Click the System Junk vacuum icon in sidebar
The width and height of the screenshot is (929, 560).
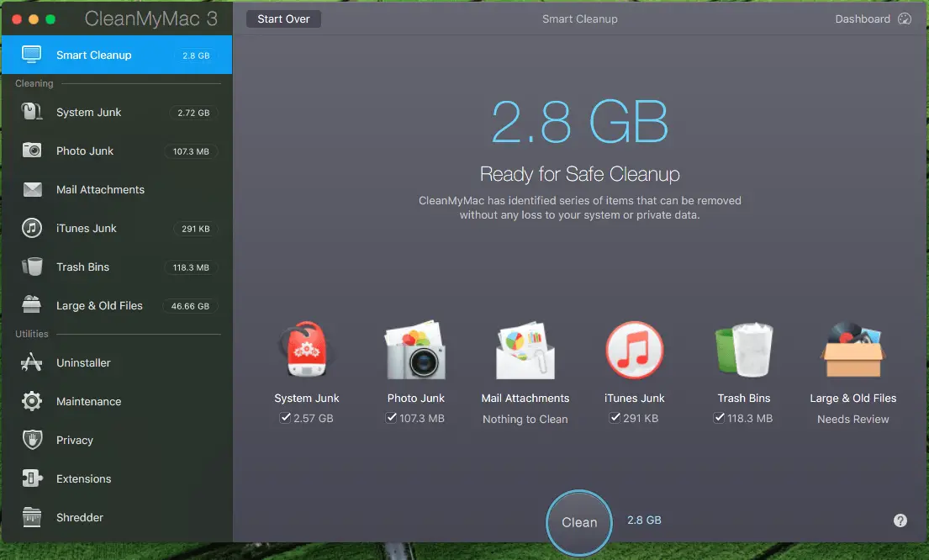click(x=31, y=112)
